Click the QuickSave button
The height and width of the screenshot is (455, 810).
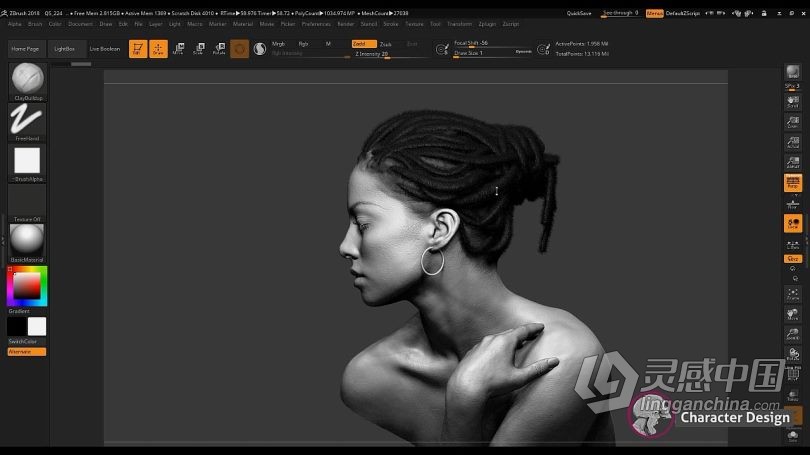point(579,13)
